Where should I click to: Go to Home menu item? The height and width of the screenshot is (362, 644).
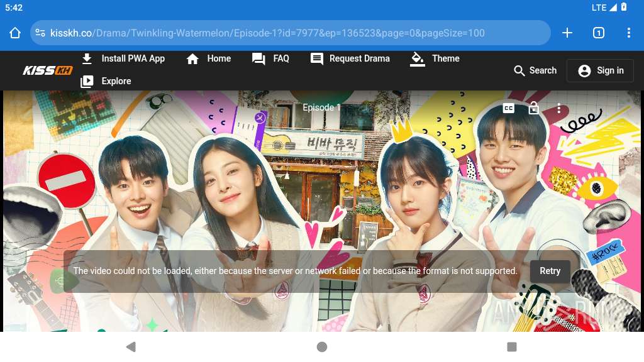[219, 58]
